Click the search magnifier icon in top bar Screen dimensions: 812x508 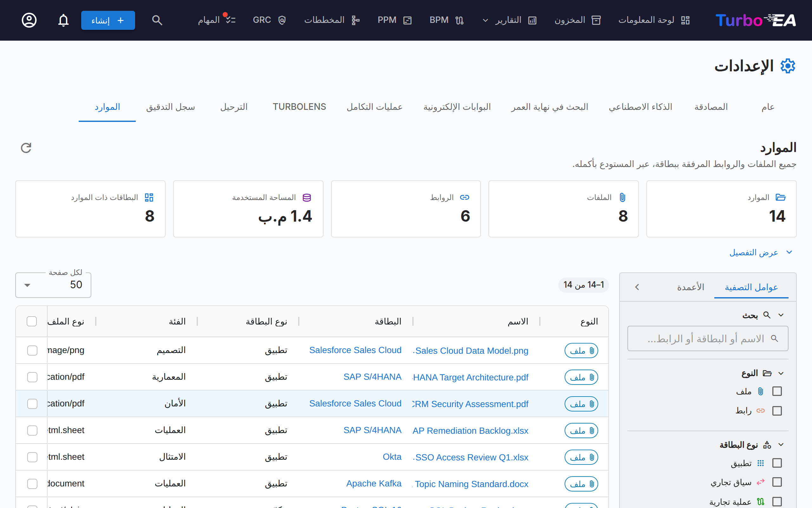point(157,20)
